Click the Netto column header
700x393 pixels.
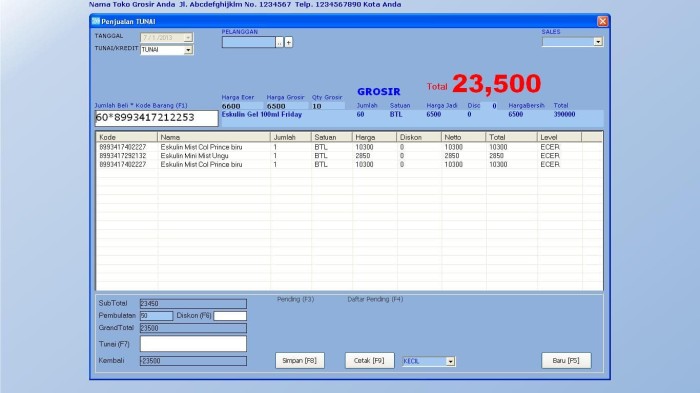[x=464, y=137]
